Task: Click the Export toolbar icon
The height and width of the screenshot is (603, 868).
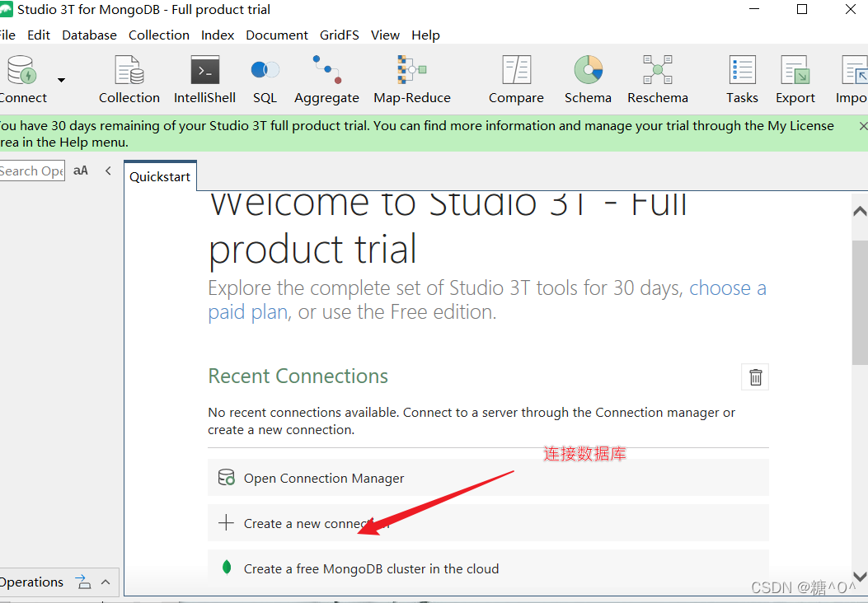Action: 795,80
